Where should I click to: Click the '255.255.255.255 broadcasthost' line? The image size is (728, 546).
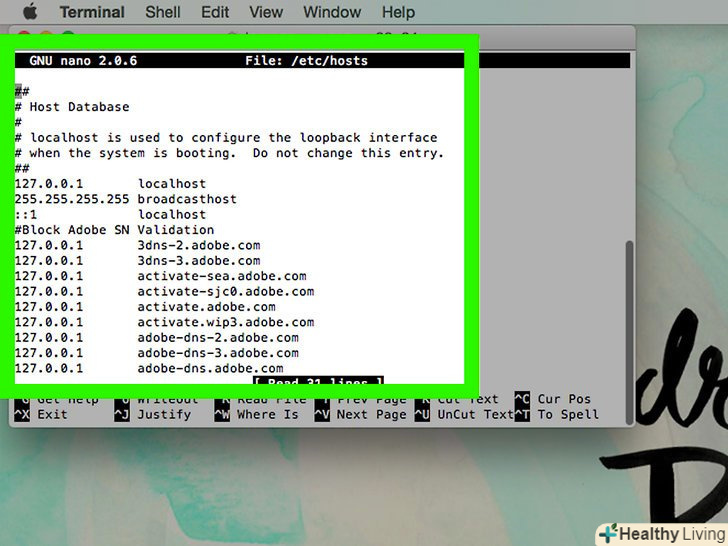pyautogui.click(x=126, y=199)
